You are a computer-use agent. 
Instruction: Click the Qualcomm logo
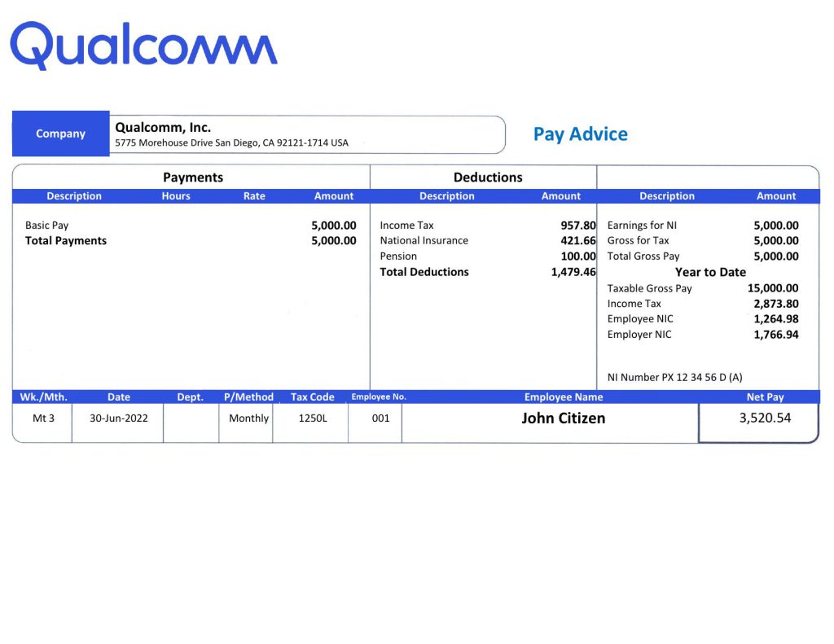point(143,46)
